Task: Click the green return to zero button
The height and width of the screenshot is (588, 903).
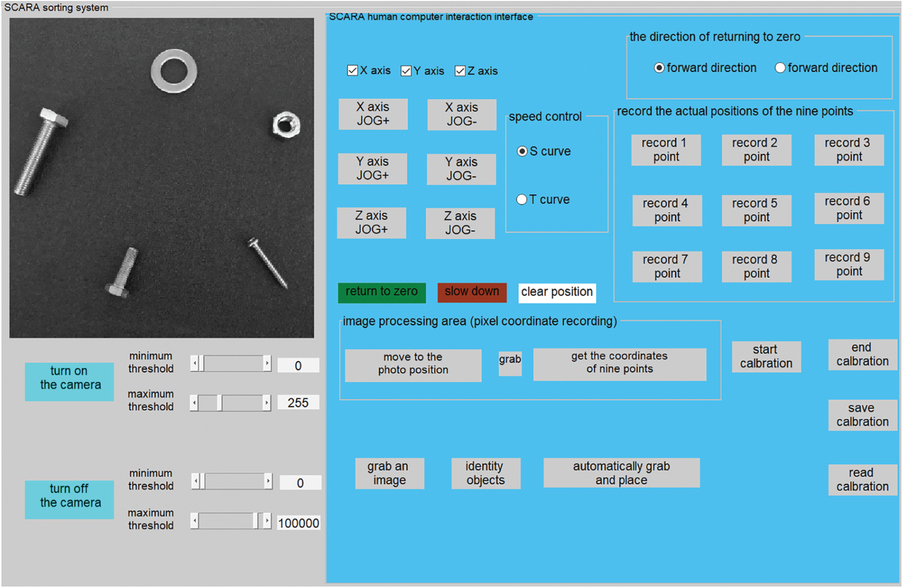Action: click(382, 293)
